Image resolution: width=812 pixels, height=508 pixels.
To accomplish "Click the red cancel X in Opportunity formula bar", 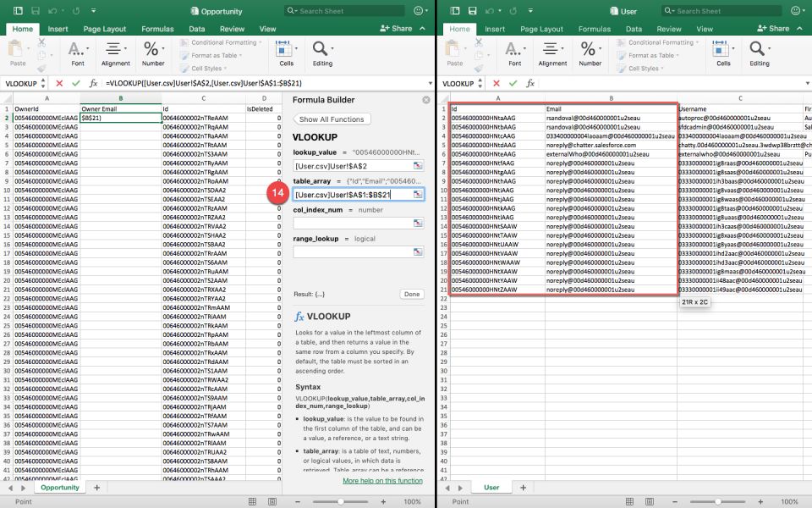I will coord(59,83).
